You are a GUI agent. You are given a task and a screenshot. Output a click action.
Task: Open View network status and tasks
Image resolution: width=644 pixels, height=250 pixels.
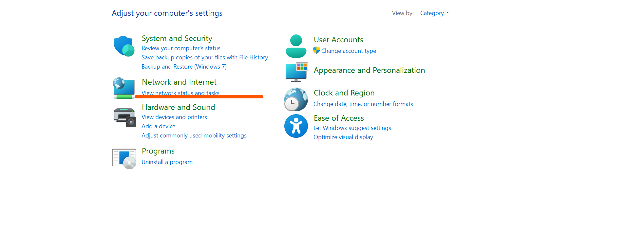[x=180, y=93]
